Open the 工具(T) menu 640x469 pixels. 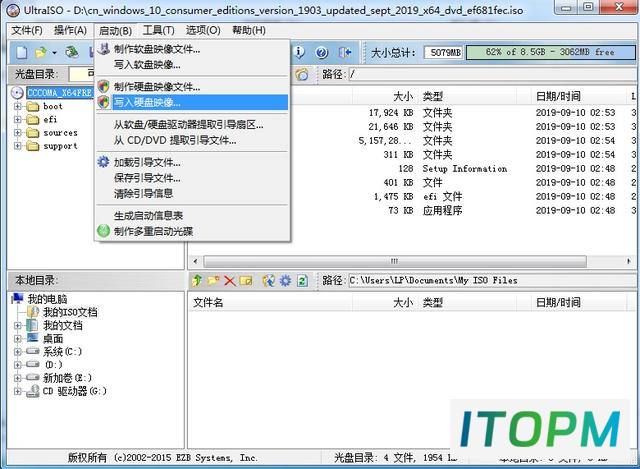[x=158, y=30]
